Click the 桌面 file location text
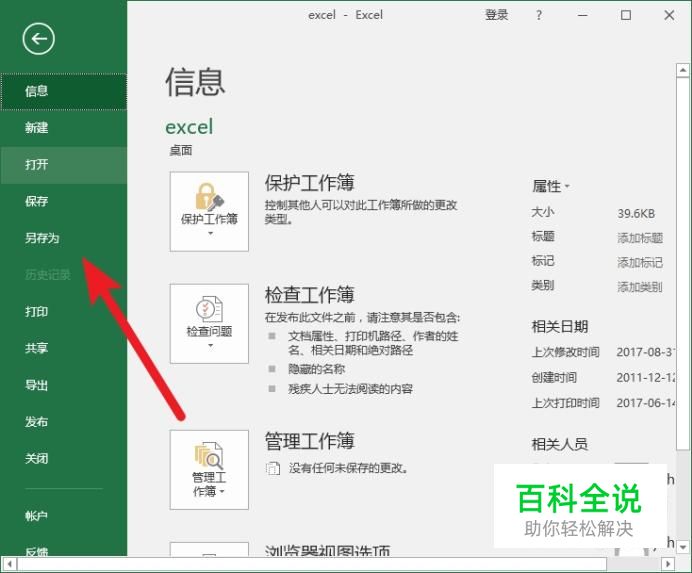Image resolution: width=692 pixels, height=573 pixels. [181, 151]
